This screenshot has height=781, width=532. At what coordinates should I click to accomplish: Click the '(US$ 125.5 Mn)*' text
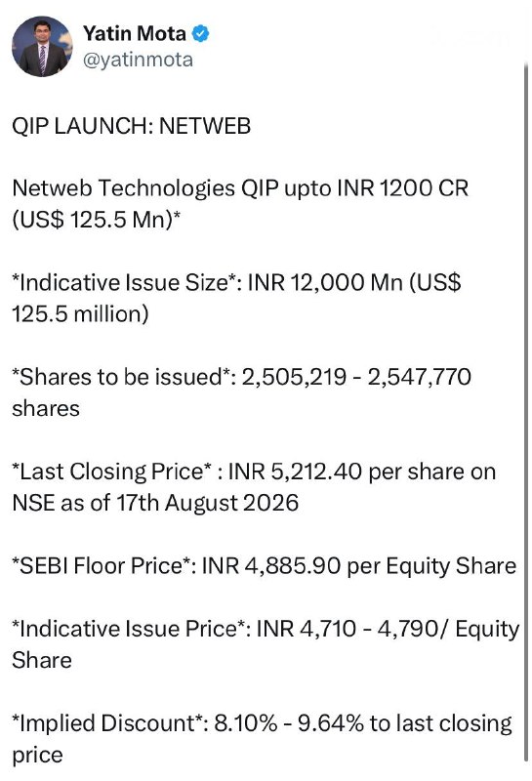click(96, 220)
